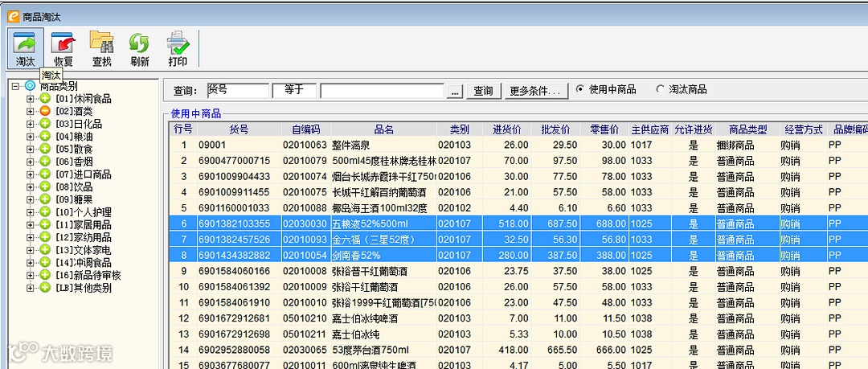This screenshot has width=868, height=369.
Task: Click the green icon for [08]饮品
Action: pos(45,187)
